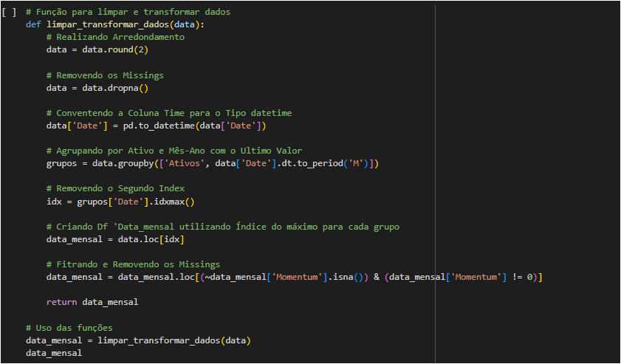621x364 pixels.
Task: Click "pd.to_datetime" call in the code
Action: 159,126
